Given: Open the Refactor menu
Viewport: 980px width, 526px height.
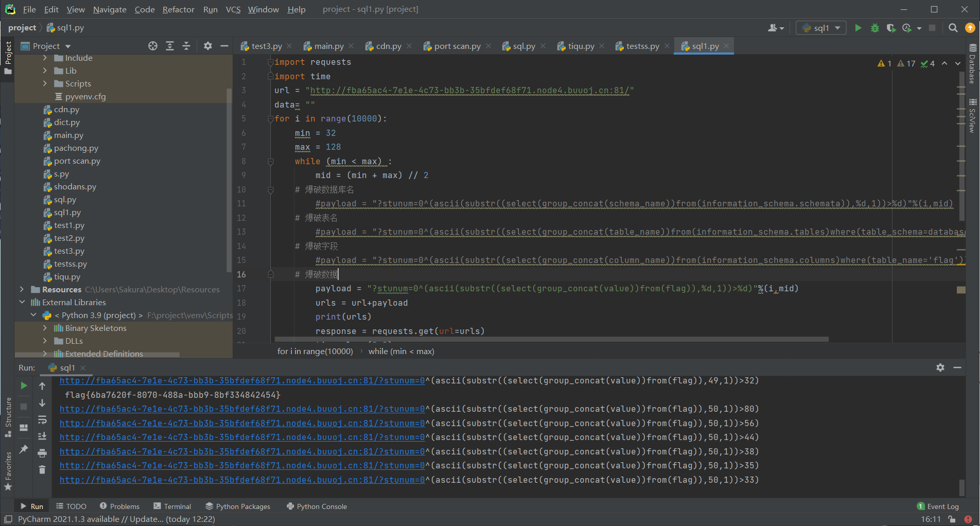Looking at the screenshot, I should point(178,9).
